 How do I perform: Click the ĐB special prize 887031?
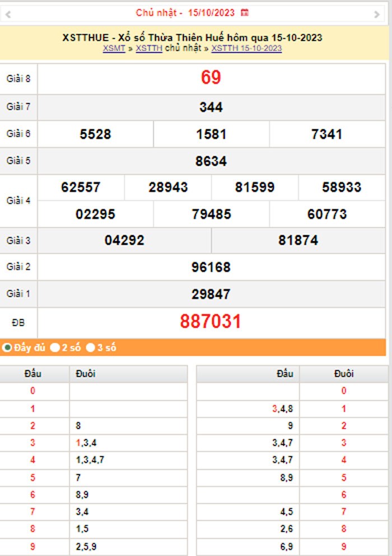pyautogui.click(x=211, y=321)
